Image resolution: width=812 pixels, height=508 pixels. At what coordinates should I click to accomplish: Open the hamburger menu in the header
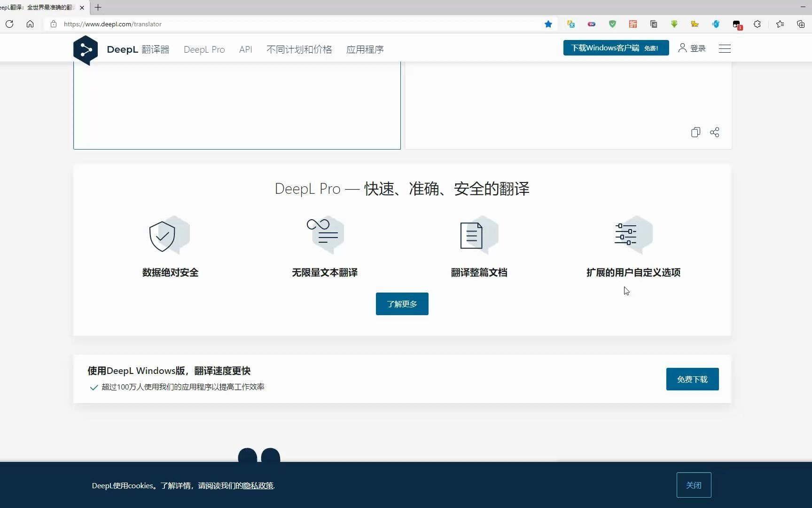pyautogui.click(x=725, y=48)
